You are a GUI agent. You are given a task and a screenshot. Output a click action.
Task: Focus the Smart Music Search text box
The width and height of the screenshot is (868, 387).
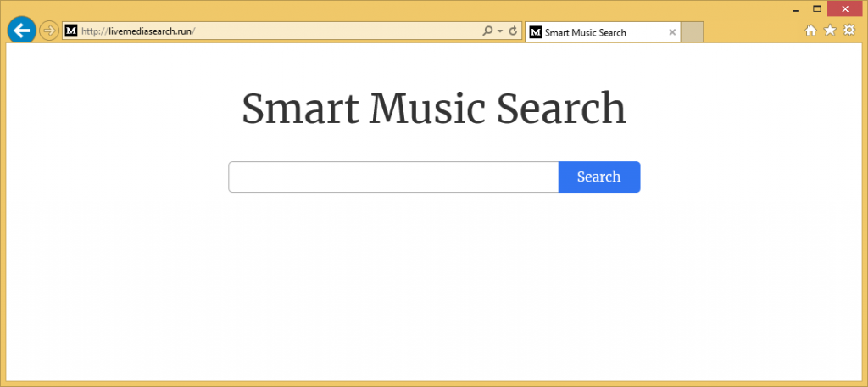click(393, 177)
